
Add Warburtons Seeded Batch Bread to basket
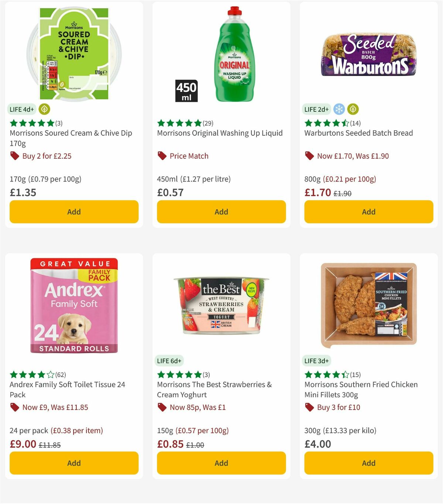(368, 212)
